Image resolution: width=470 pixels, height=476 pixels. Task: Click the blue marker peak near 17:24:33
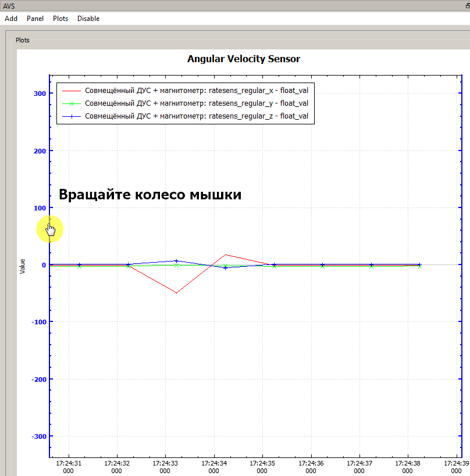(x=176, y=260)
